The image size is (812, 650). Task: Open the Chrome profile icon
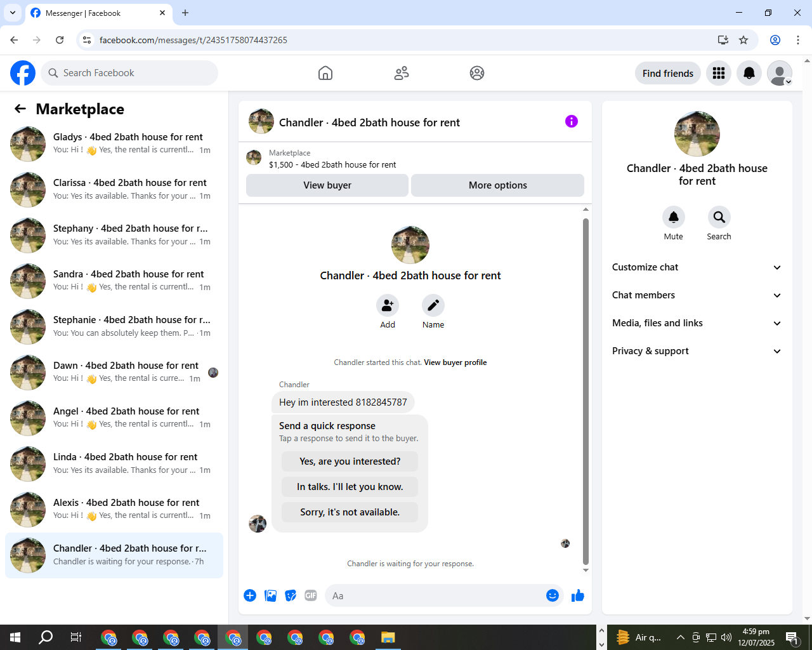775,40
